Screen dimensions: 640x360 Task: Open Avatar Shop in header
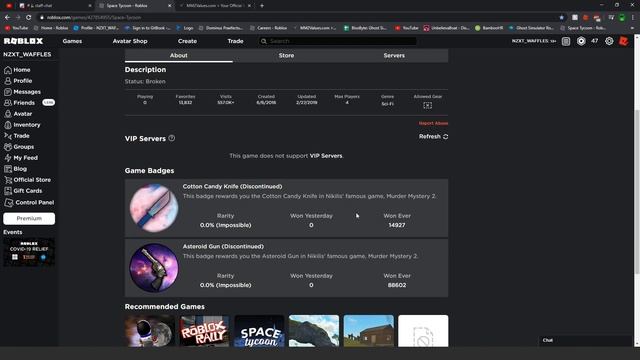(x=130, y=41)
